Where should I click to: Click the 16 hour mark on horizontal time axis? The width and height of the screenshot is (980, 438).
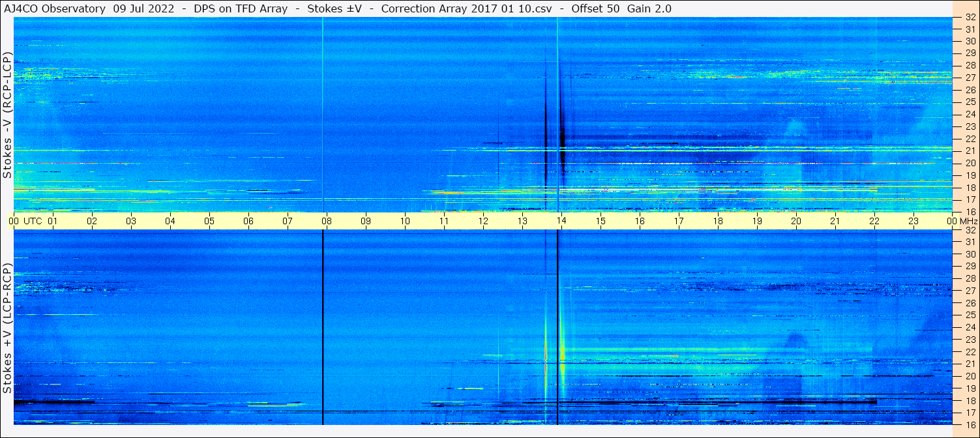640,221
